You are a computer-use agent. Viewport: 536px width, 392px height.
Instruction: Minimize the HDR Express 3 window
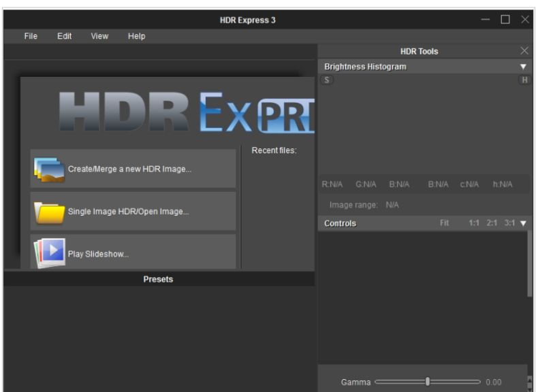486,20
